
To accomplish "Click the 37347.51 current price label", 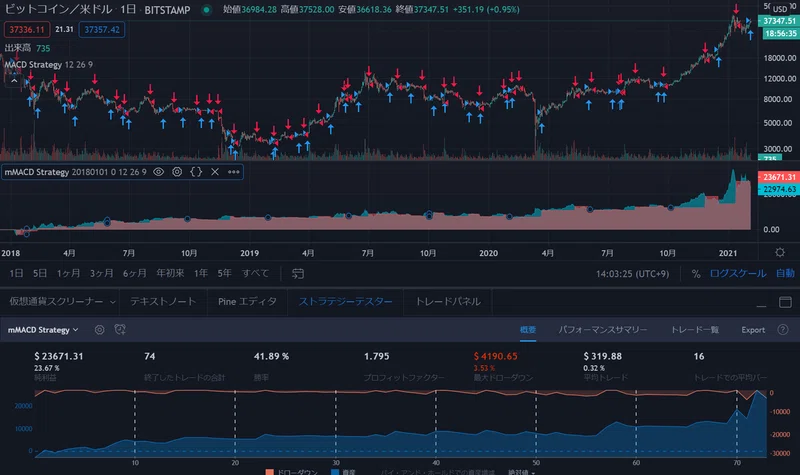I will click(x=779, y=21).
